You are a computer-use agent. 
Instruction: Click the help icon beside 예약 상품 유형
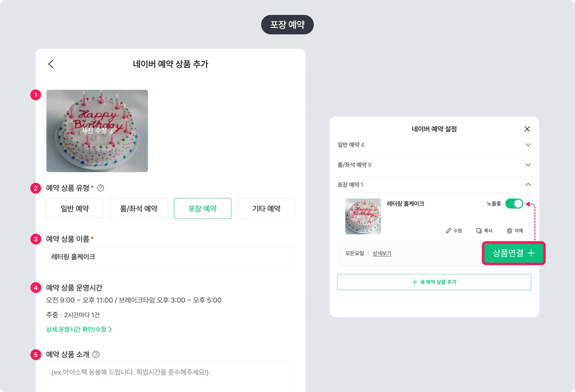click(x=101, y=188)
